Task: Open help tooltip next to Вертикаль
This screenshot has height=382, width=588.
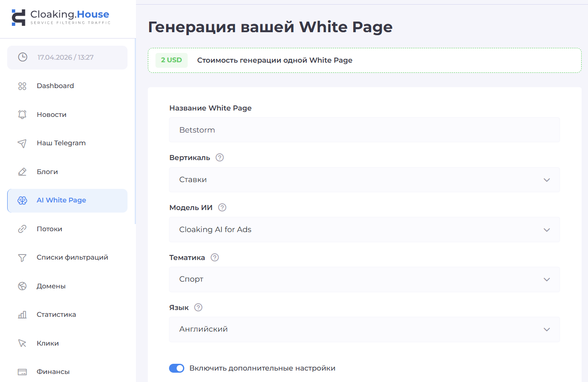Action: point(219,158)
